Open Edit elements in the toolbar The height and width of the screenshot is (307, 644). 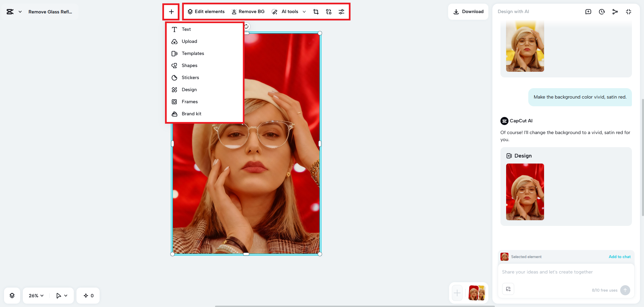coord(206,11)
